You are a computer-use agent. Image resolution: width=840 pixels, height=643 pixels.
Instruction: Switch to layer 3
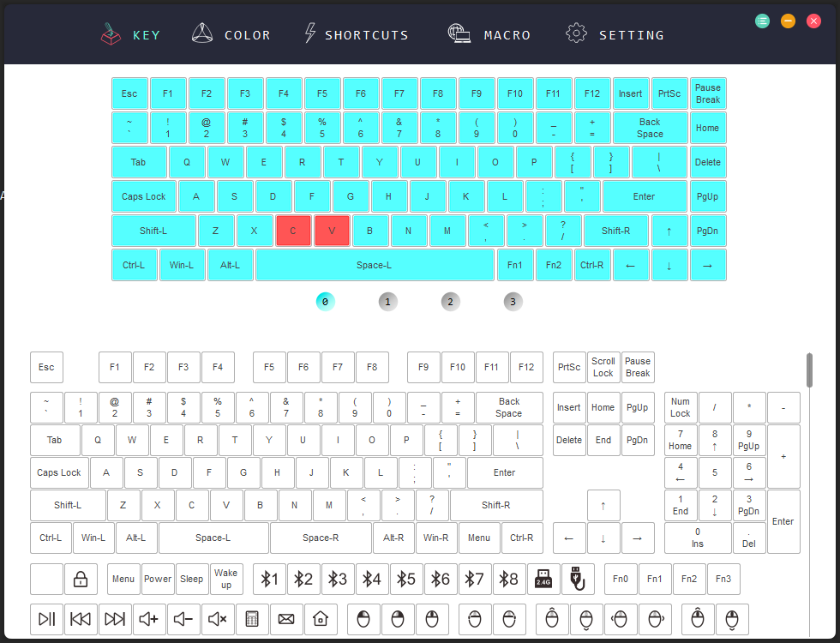tap(513, 302)
